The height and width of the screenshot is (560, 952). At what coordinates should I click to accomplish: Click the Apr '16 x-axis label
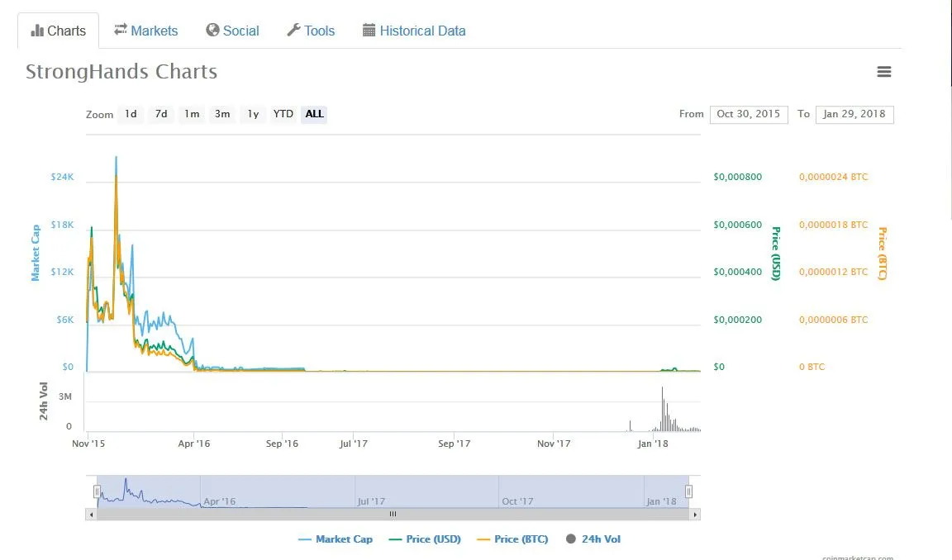194,444
